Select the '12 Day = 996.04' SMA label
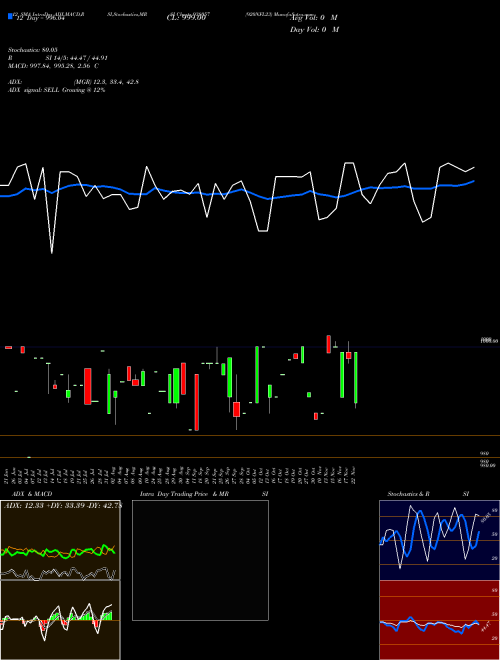Viewport: 500px width, 660px height. pos(40,18)
